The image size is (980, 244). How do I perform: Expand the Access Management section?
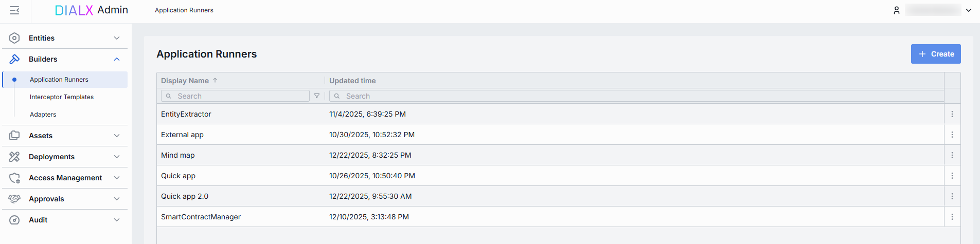pos(117,178)
